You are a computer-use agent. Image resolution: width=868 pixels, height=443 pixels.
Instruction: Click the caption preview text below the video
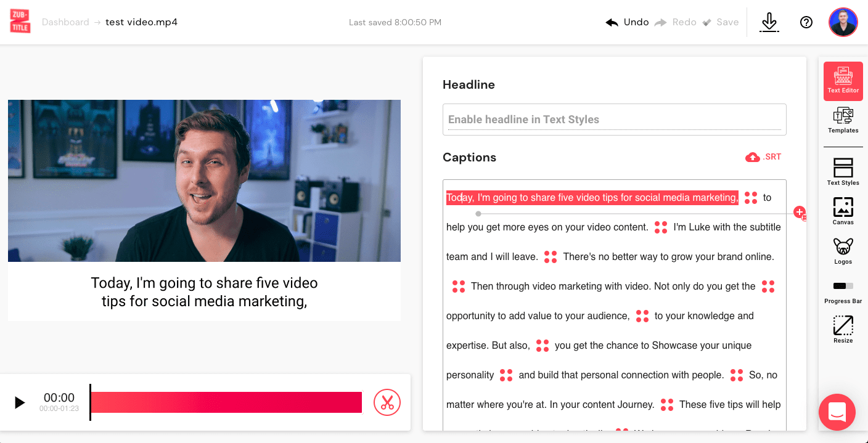(204, 292)
